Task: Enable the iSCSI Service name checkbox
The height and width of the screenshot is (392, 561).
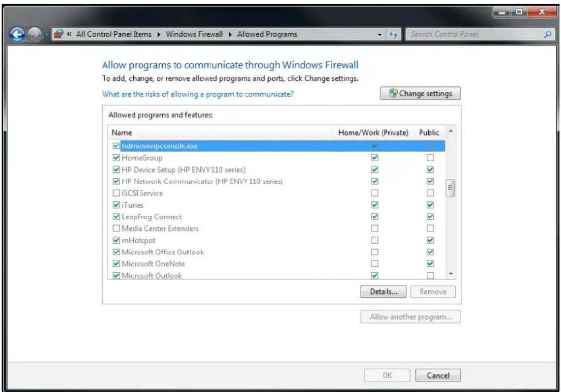Action: [x=116, y=193]
